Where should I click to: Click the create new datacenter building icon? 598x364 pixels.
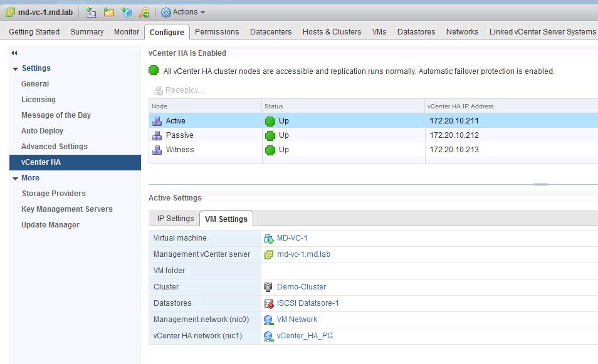point(91,12)
